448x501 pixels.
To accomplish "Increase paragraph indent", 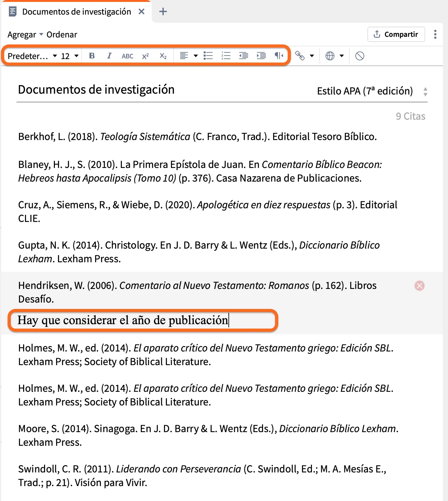I will [x=261, y=56].
